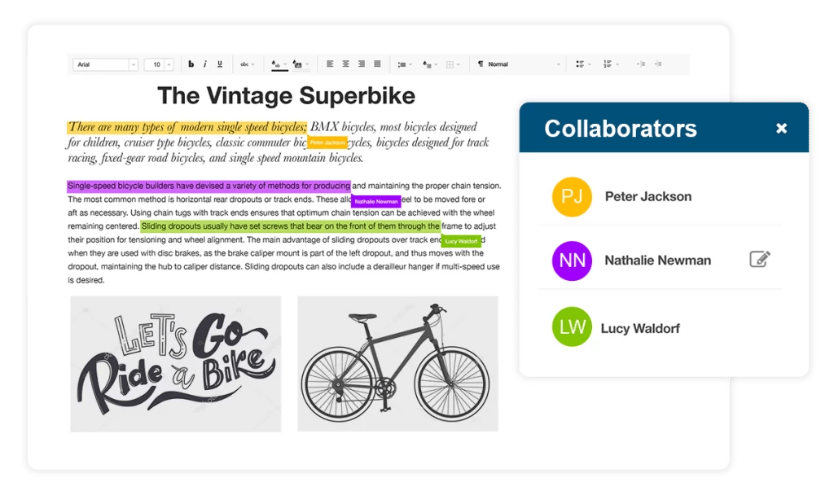Click the green highlighted Sliding dropouts text
The width and height of the screenshot is (834, 504).
(291, 226)
